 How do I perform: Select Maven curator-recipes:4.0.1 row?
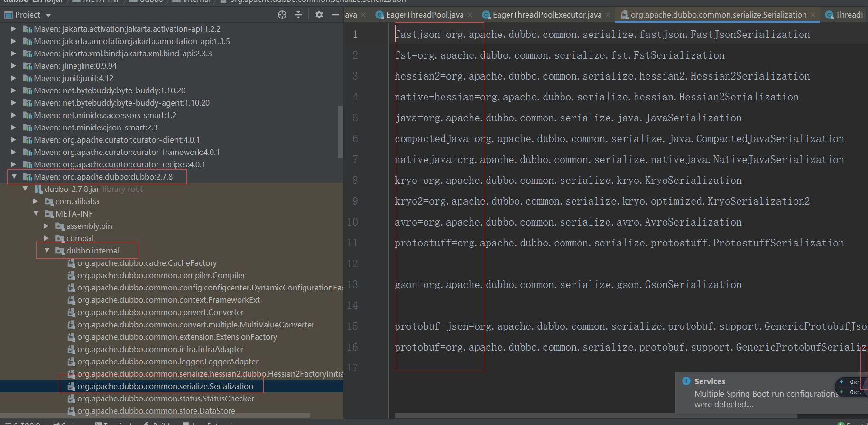click(x=172, y=164)
